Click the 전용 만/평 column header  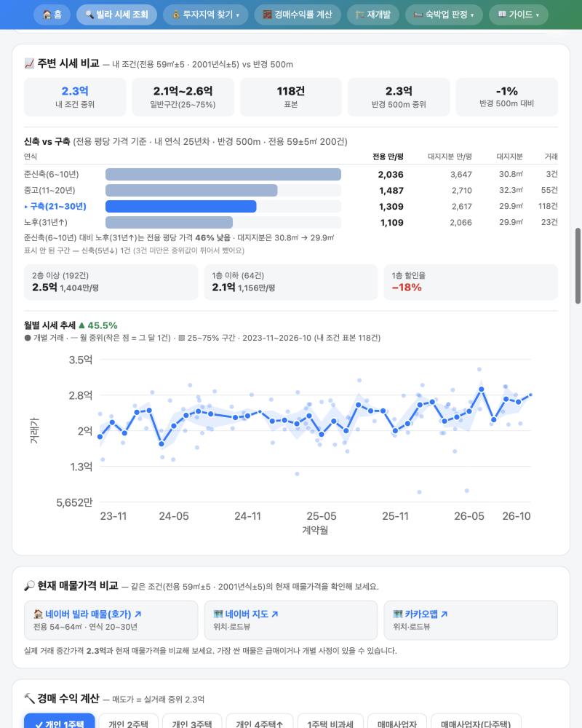388,157
